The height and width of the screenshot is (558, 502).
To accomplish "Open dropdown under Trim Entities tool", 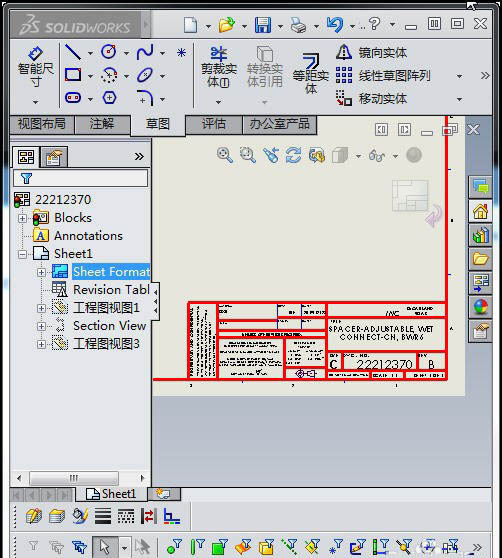I will [x=218, y=102].
